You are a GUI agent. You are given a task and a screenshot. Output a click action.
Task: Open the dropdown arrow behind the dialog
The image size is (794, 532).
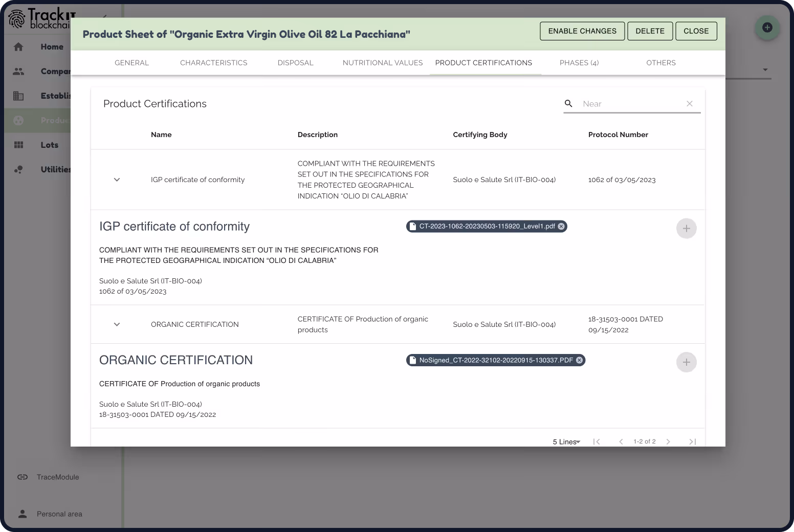coord(765,70)
